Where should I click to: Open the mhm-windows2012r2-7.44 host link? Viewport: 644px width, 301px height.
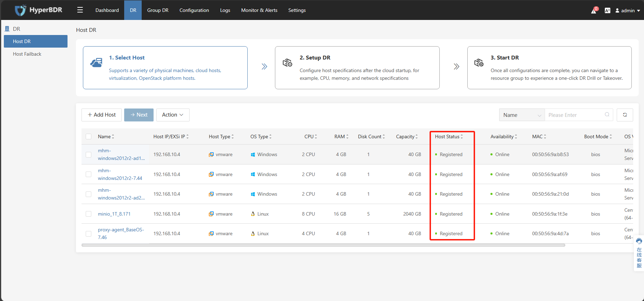point(120,174)
